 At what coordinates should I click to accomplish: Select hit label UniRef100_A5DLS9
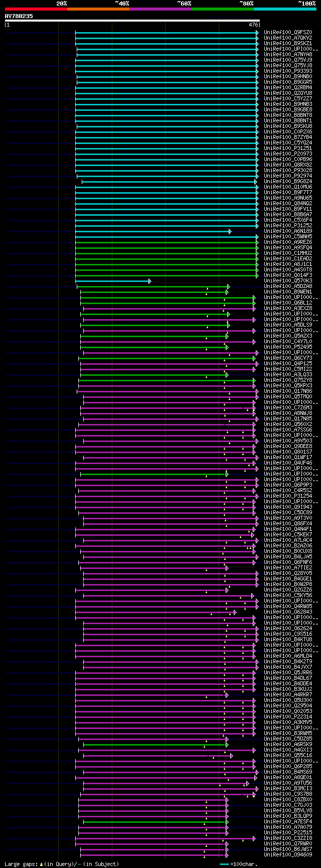288,325
